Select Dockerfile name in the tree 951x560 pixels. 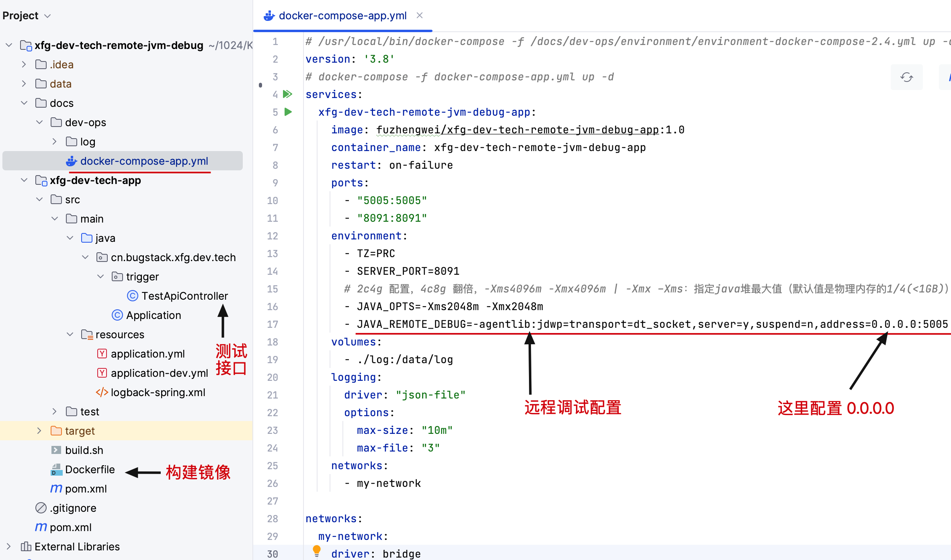90,470
